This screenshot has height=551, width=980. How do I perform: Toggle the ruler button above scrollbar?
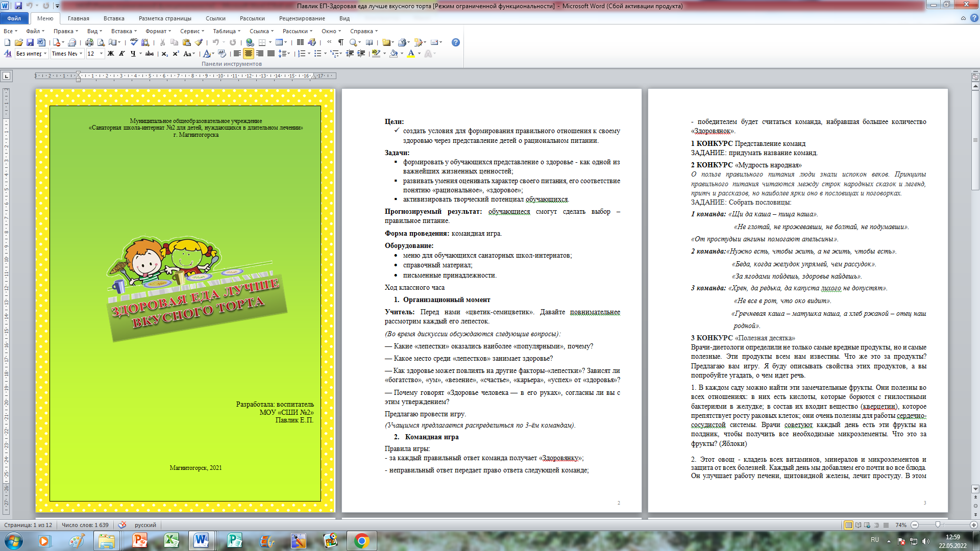pyautogui.click(x=975, y=77)
